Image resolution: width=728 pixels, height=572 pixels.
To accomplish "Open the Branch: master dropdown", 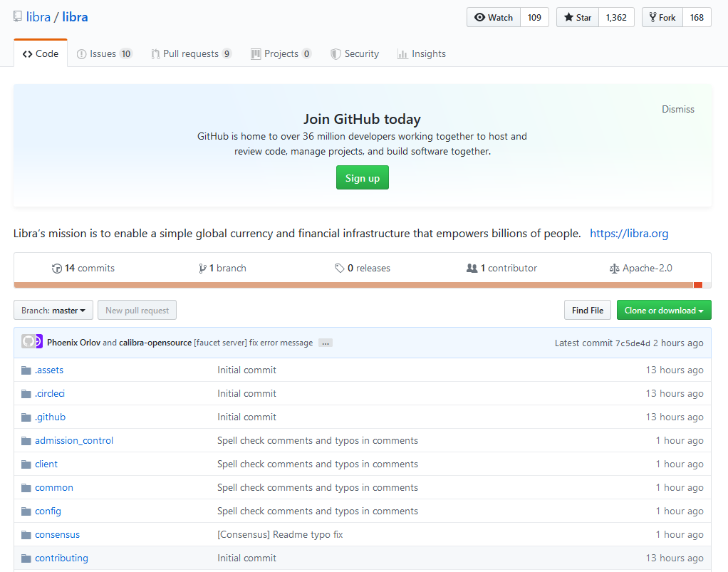I will 54,311.
